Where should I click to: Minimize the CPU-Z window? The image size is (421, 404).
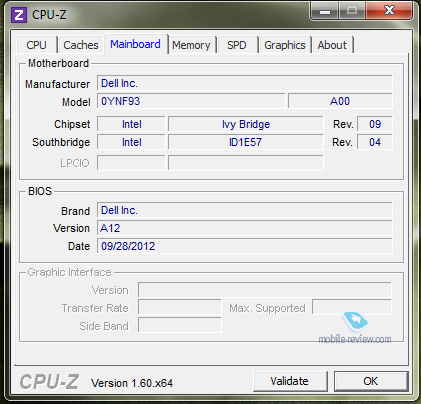pos(324,11)
